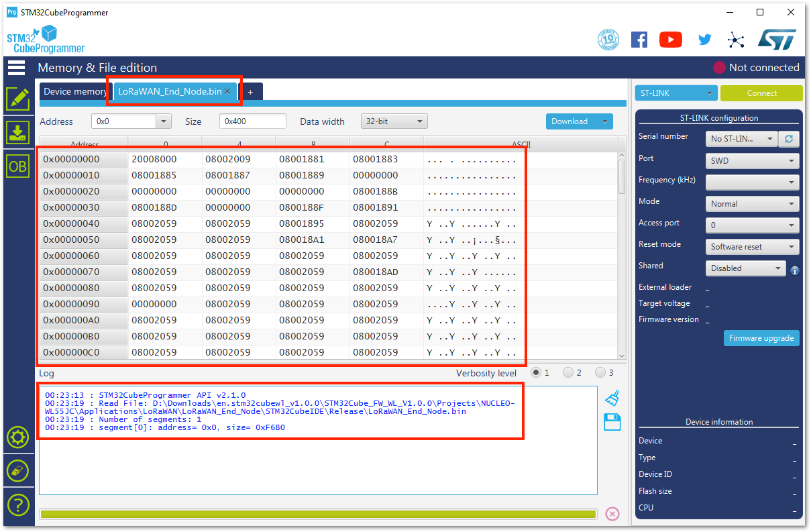The width and height of the screenshot is (811, 532).
Task: Open a new tab with plus
Action: click(x=250, y=91)
